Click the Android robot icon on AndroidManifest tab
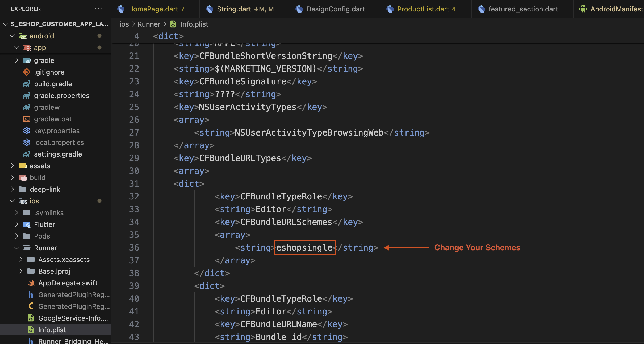Viewport: 644px width, 344px height. (x=583, y=9)
